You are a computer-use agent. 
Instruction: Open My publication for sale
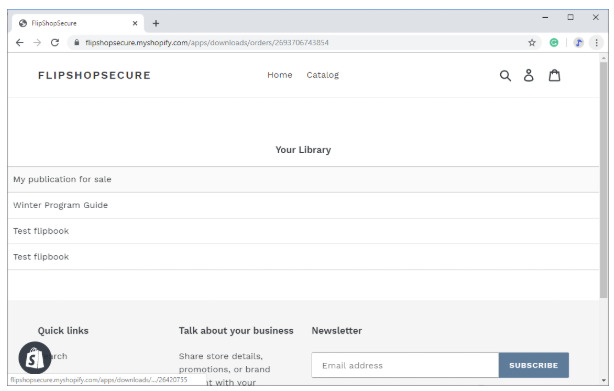303,180
